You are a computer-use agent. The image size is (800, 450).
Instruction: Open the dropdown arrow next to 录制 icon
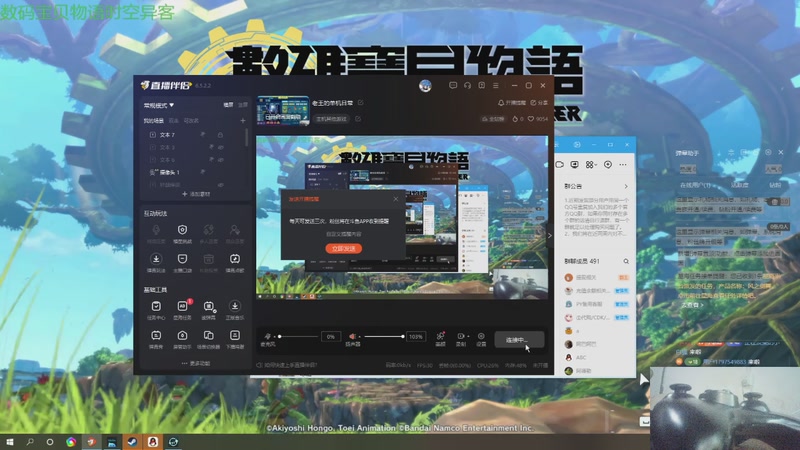[x=468, y=336]
